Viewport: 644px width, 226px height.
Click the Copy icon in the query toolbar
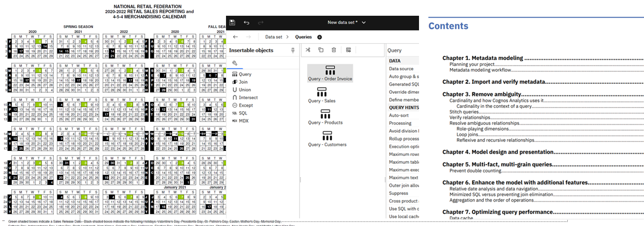tap(321, 50)
